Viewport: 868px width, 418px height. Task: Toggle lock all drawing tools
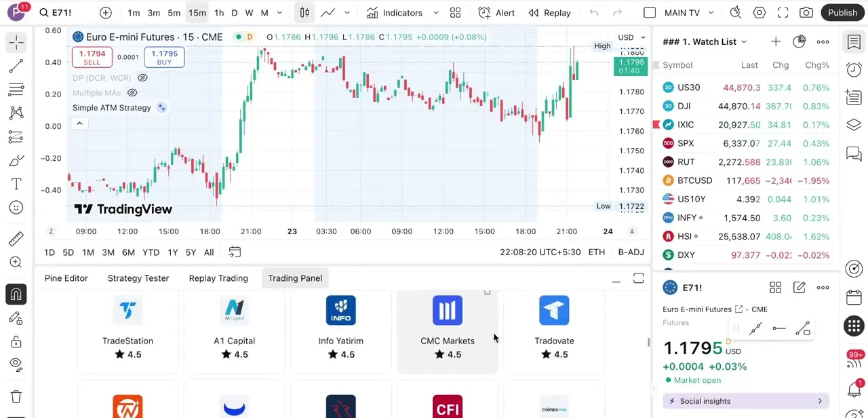(x=16, y=341)
